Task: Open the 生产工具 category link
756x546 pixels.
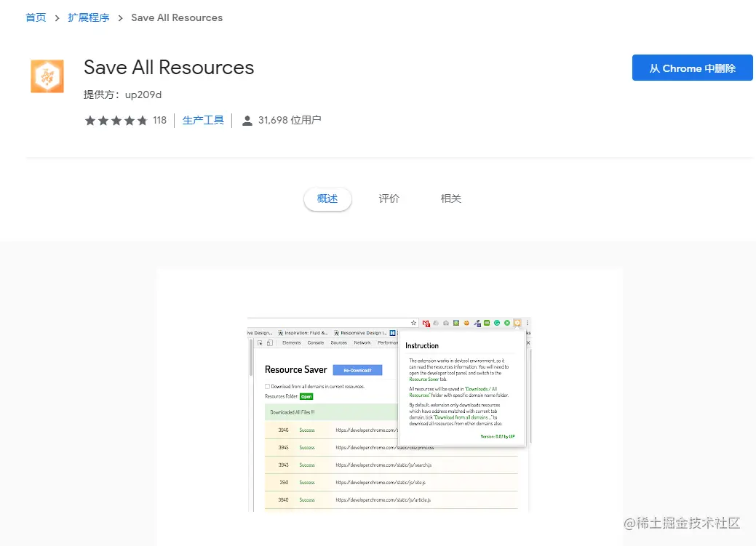Action: click(203, 121)
